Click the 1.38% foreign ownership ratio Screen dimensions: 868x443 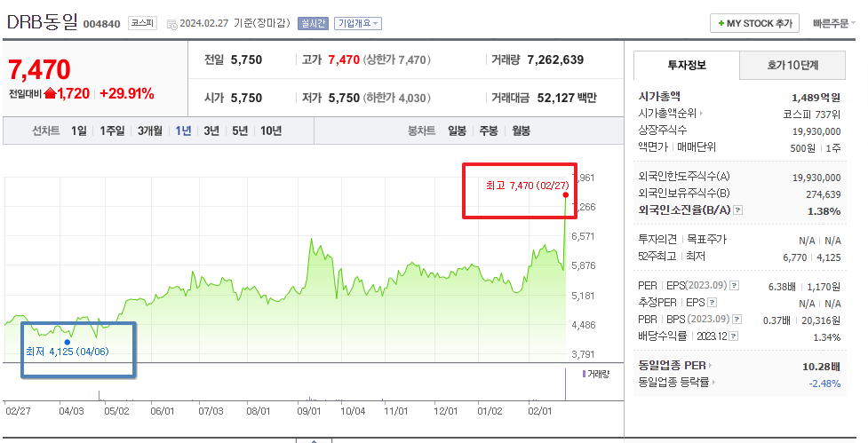[x=824, y=211]
